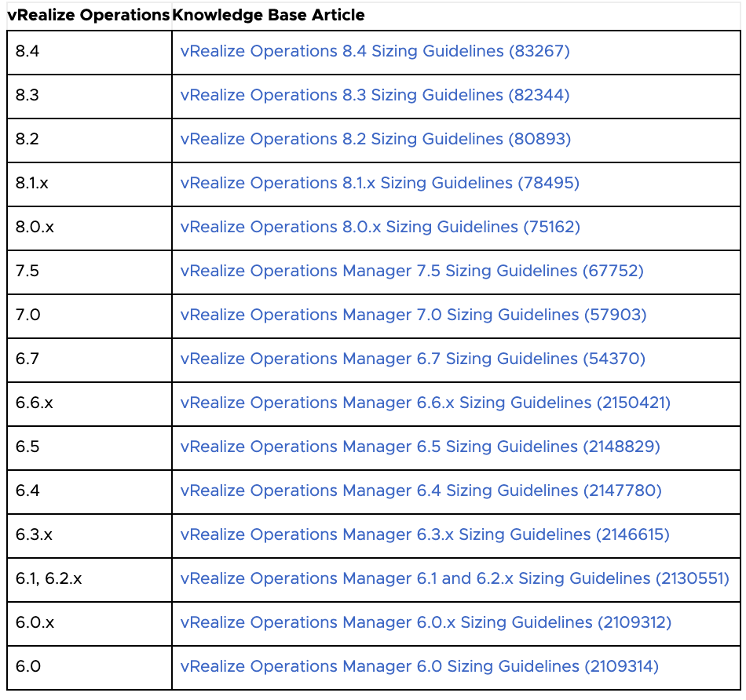Click the '6.6.x' version cell
Screen dimensions: 746x700
pos(90,403)
